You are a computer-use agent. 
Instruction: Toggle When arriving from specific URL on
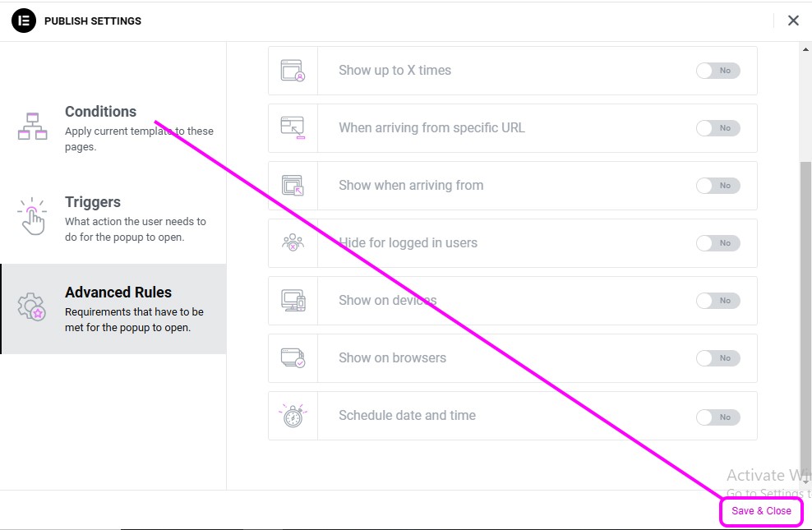click(x=717, y=128)
